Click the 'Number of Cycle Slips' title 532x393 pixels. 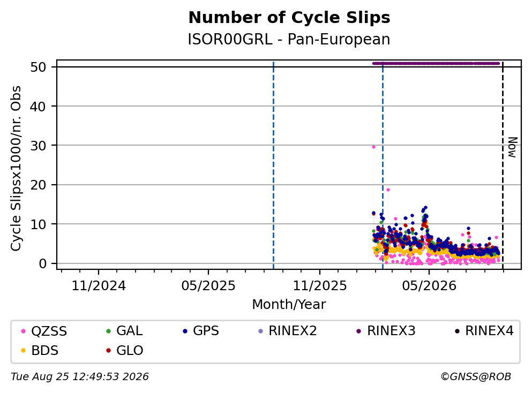(289, 18)
